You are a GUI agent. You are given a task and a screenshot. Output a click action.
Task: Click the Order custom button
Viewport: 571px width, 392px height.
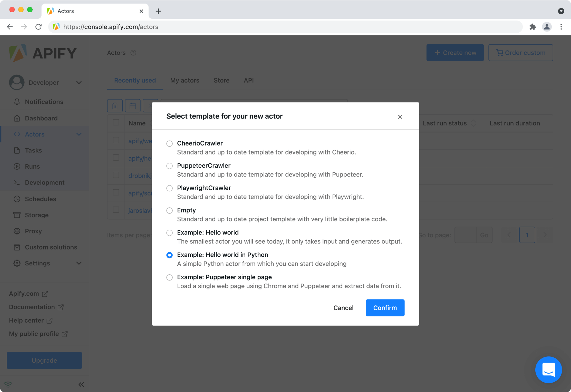pos(521,53)
